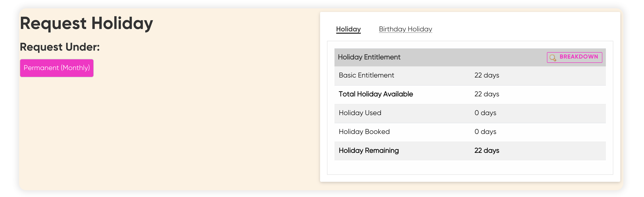
Task: Click the Basic Entitlement row label
Action: [366, 75]
